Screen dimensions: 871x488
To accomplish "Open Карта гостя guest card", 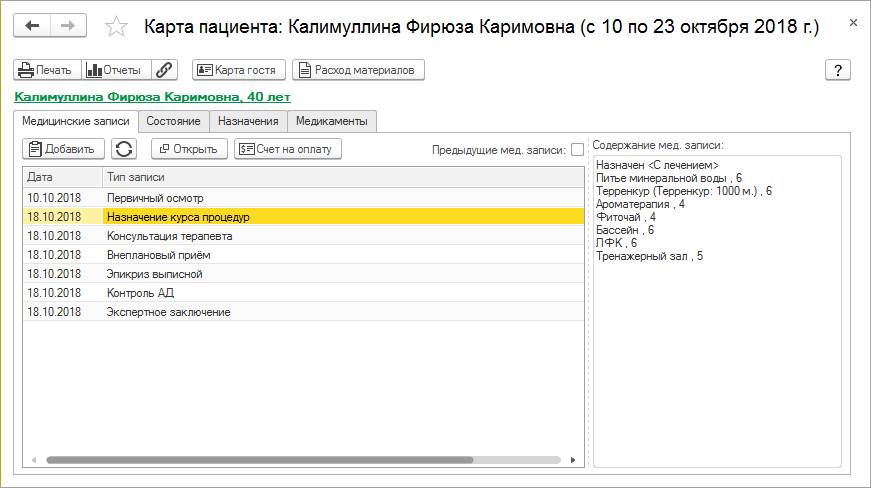I will point(239,70).
